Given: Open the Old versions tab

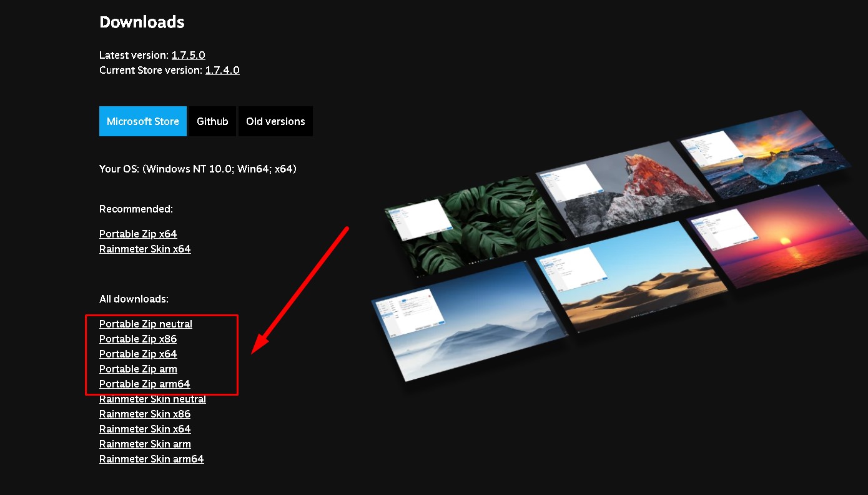Looking at the screenshot, I should click(x=275, y=121).
